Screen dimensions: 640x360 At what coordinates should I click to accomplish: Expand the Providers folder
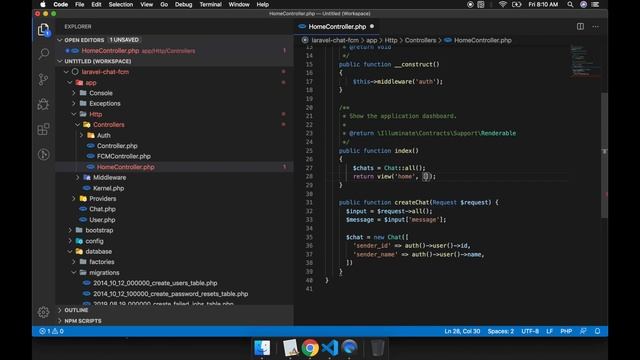[x=74, y=198]
